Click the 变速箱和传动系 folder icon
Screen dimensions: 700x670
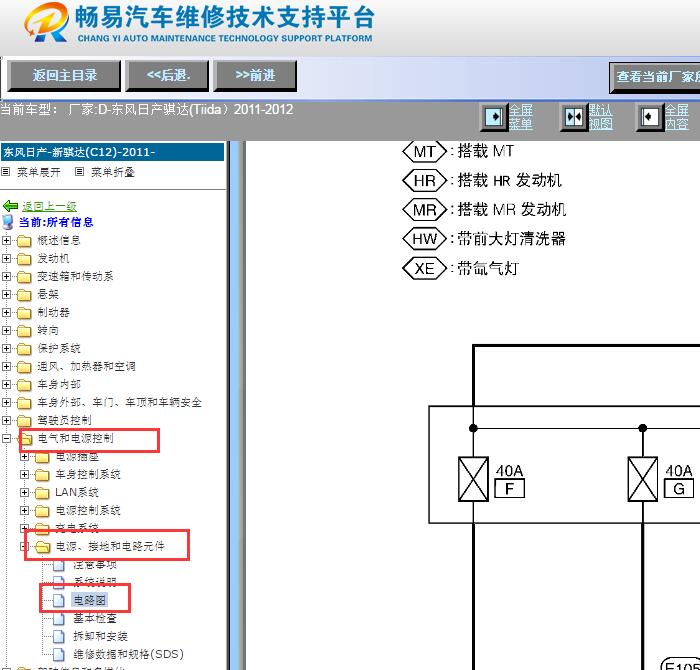[24, 277]
